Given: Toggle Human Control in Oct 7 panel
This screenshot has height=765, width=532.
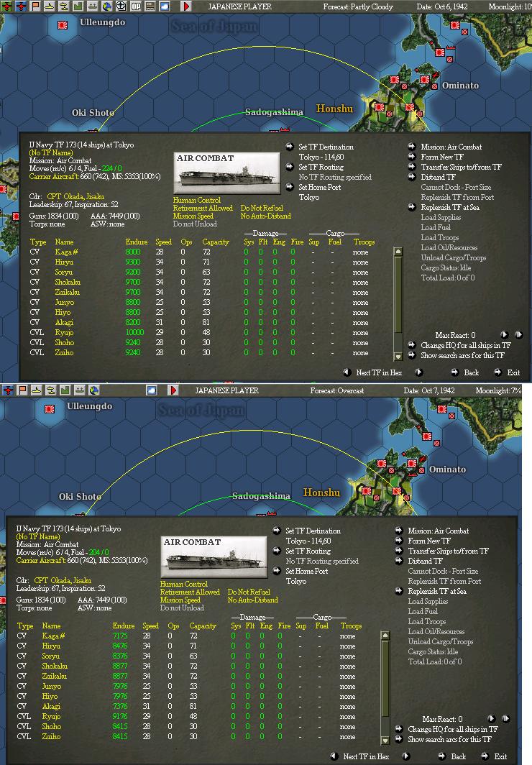Looking at the screenshot, I should click(184, 584).
